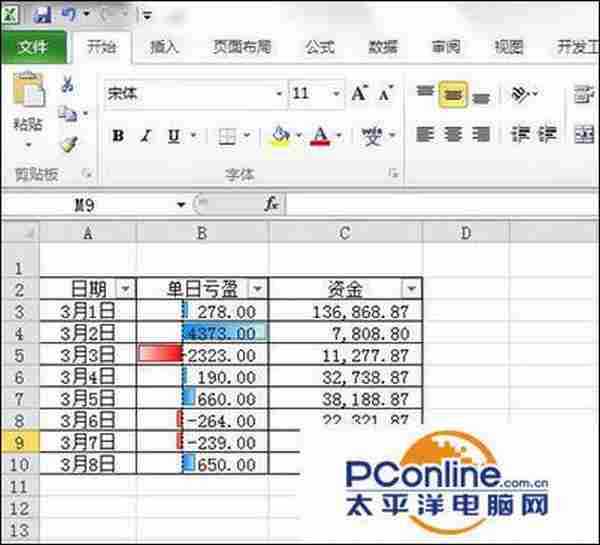Select the Format Painter brush icon
The image size is (600, 545).
click(x=68, y=143)
